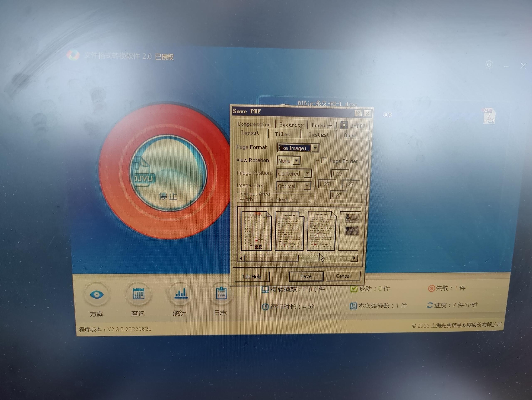Open the View Rotation dropdown

click(x=297, y=160)
